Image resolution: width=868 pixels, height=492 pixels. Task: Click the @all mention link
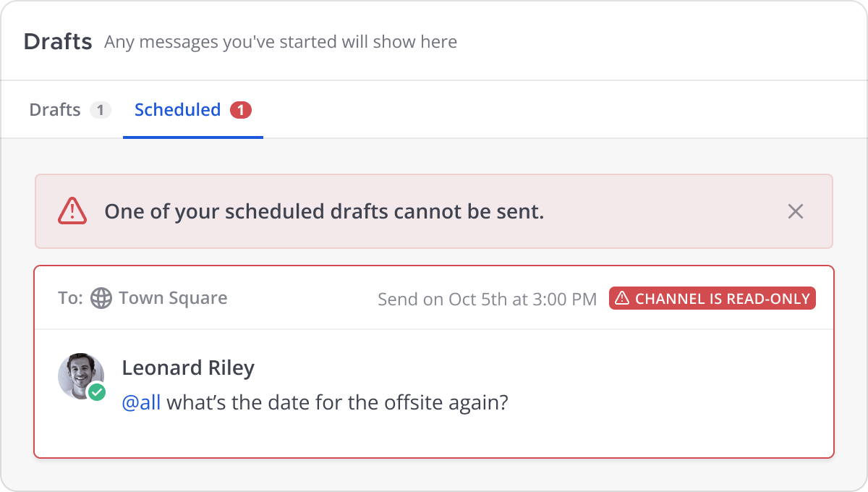coord(142,402)
